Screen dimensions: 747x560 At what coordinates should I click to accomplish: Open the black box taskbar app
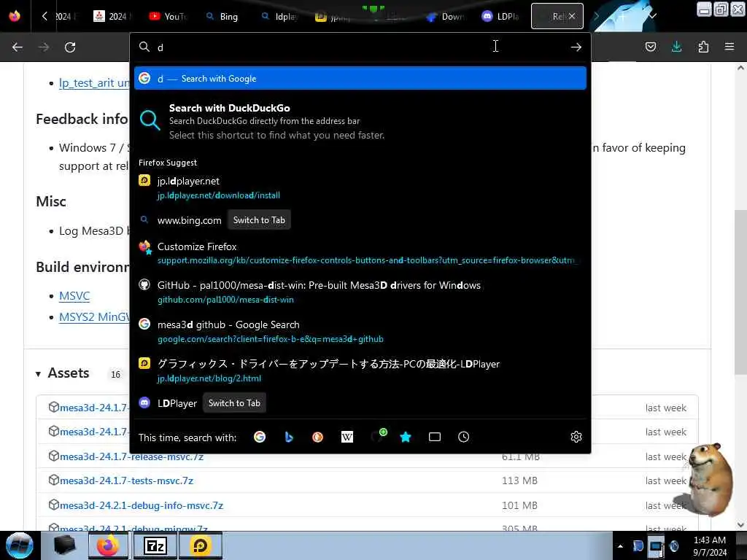click(64, 545)
